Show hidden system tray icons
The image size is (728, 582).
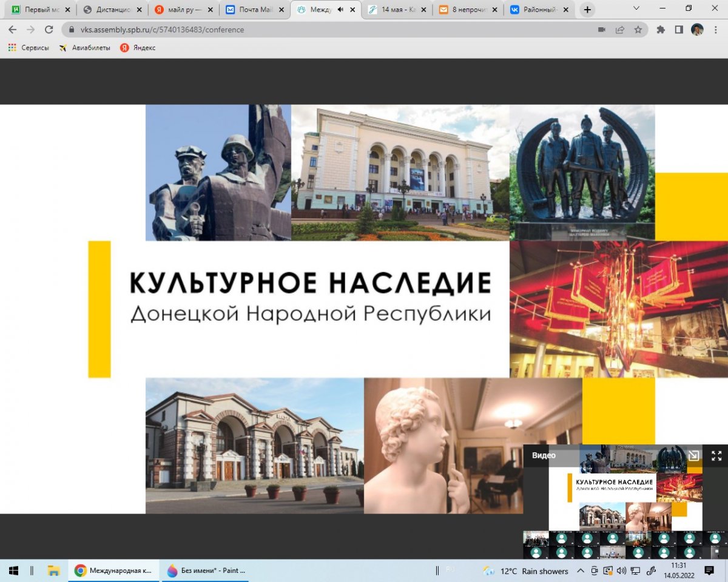tap(581, 570)
